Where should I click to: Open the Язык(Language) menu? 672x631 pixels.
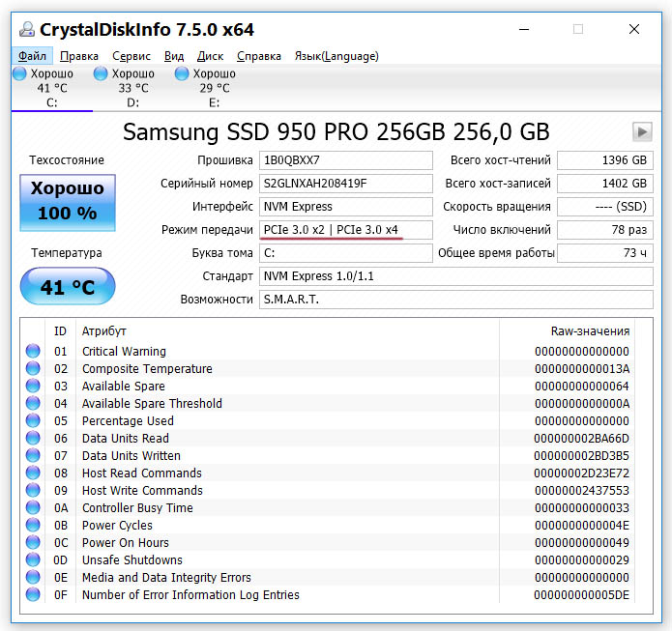(x=336, y=56)
